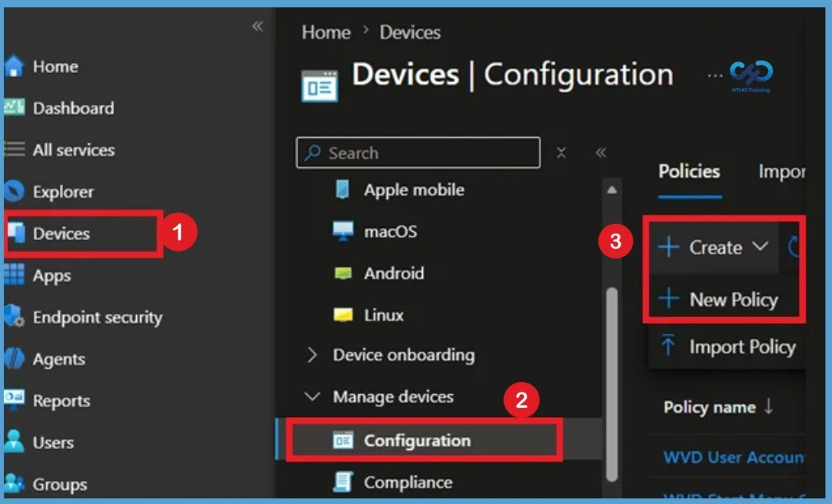Click the Compliance document icon

[x=343, y=482]
